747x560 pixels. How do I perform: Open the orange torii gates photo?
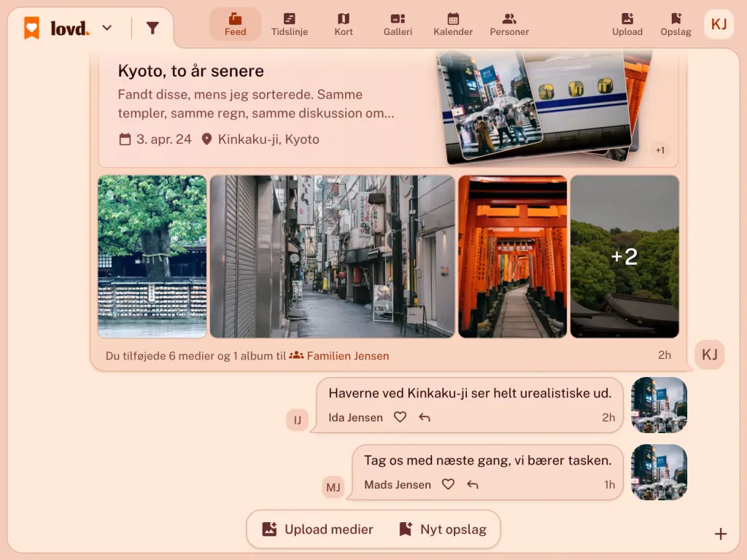coord(513,257)
